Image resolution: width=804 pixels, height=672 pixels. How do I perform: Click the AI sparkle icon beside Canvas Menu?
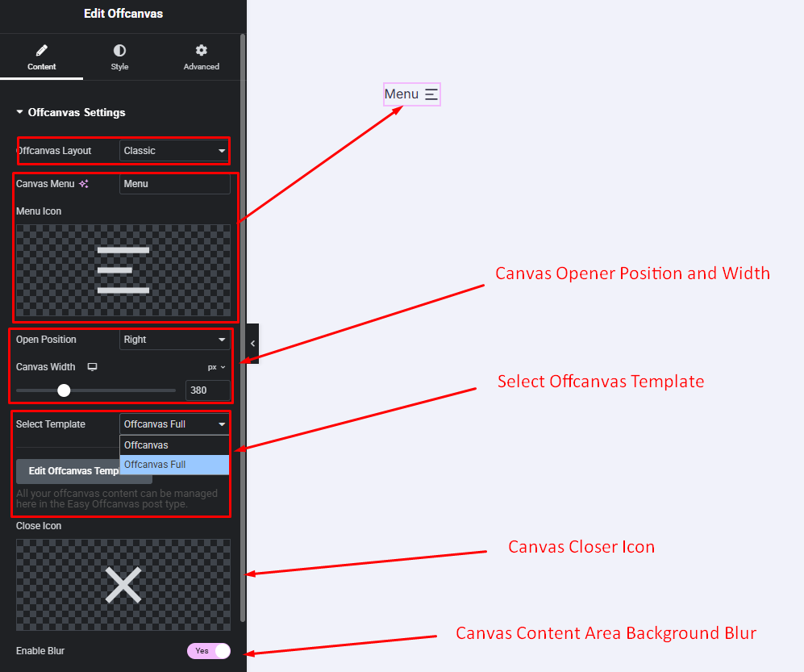pyautogui.click(x=84, y=184)
